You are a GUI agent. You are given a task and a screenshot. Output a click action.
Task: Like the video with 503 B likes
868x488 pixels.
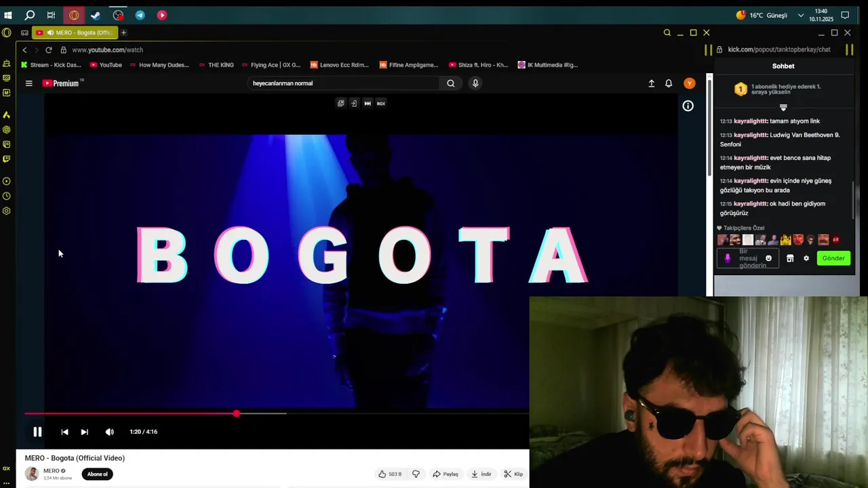[x=390, y=474]
